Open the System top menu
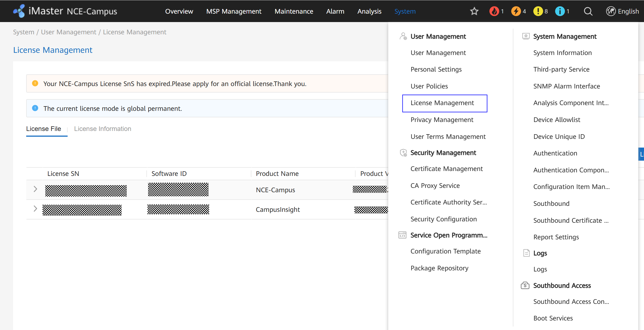Screen dimensions: 644x330 click(x=405, y=11)
